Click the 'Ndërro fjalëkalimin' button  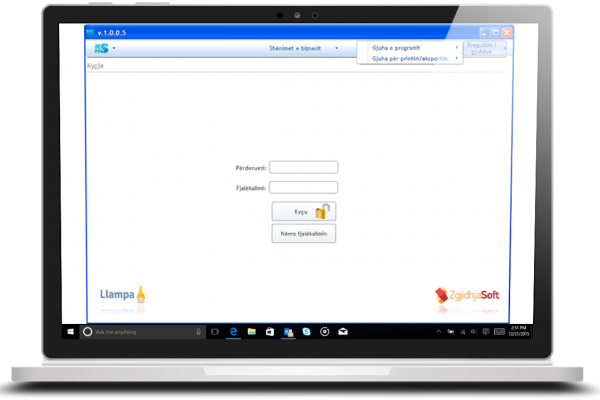[304, 233]
